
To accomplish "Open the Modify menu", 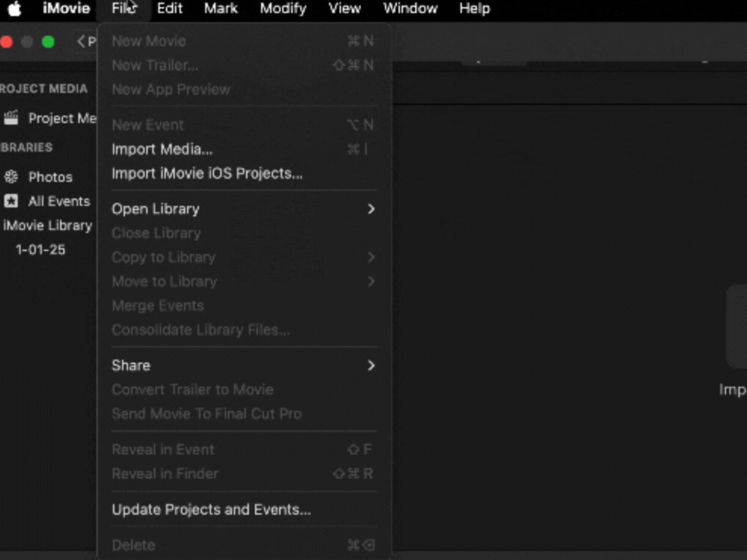I will tap(283, 9).
